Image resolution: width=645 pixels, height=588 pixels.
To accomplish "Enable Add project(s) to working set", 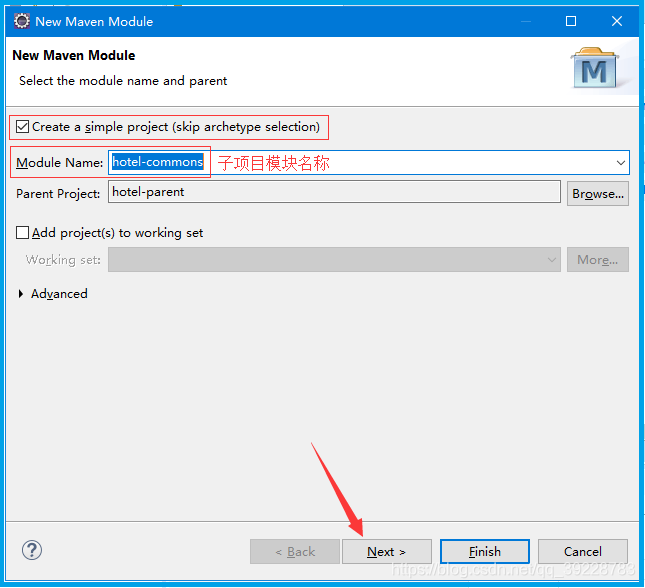I will click(22, 232).
